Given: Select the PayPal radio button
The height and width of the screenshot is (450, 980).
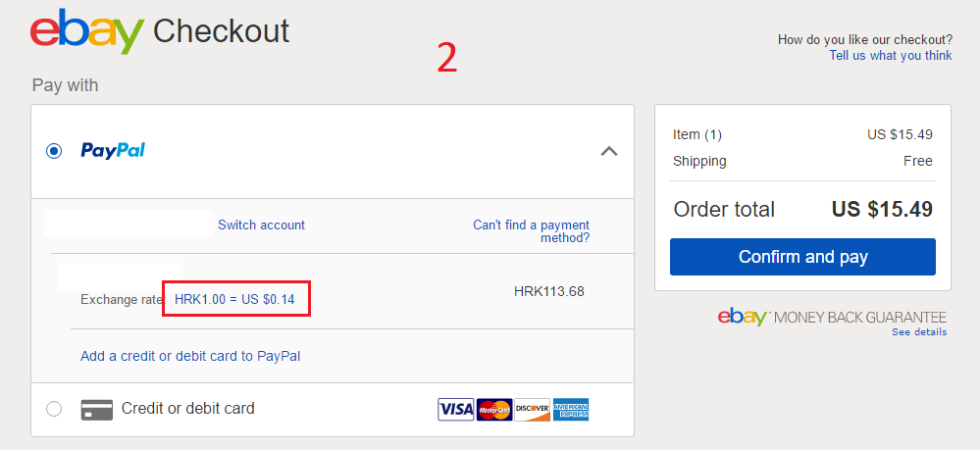Looking at the screenshot, I should pyautogui.click(x=54, y=151).
